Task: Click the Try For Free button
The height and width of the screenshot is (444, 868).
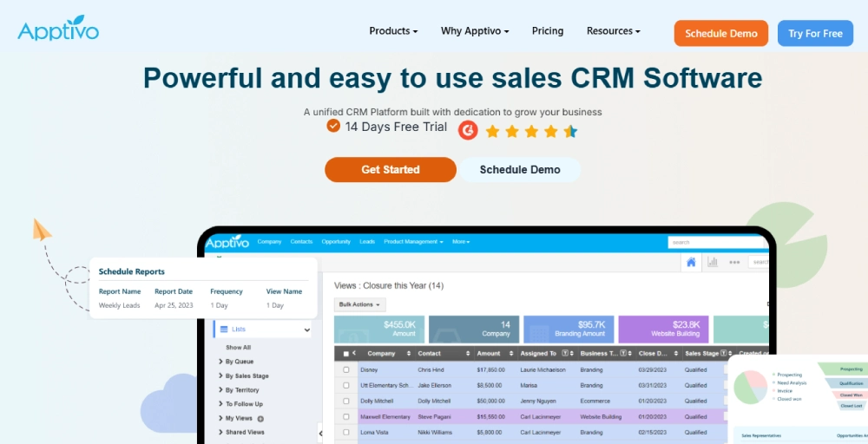Action: [x=815, y=33]
